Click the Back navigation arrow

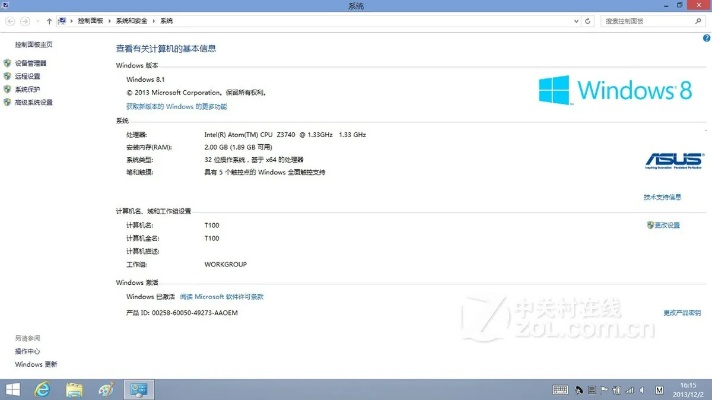click(11, 20)
